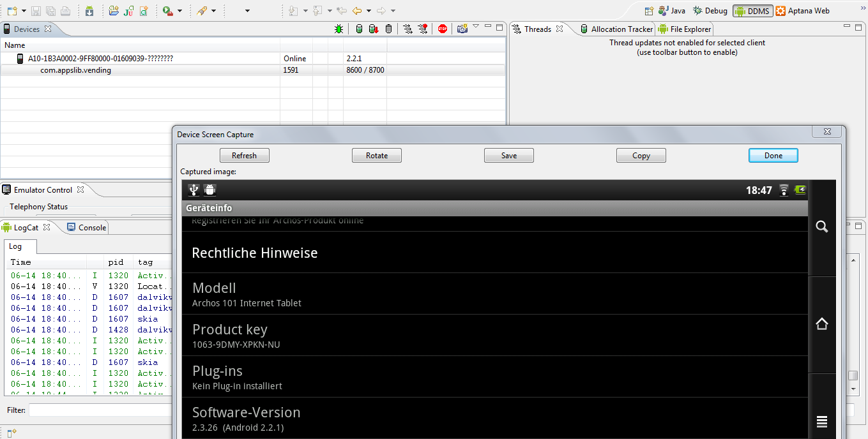Click the Update Heap icon
This screenshot has width=868, height=439.
click(x=359, y=29)
